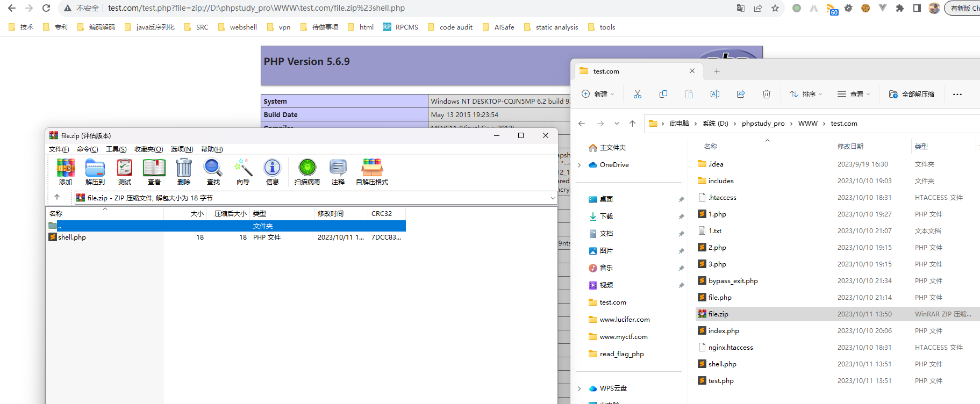The width and height of the screenshot is (980, 404).
Task: Open the 收藏夹(O) menu in WinRAR
Action: click(149, 149)
